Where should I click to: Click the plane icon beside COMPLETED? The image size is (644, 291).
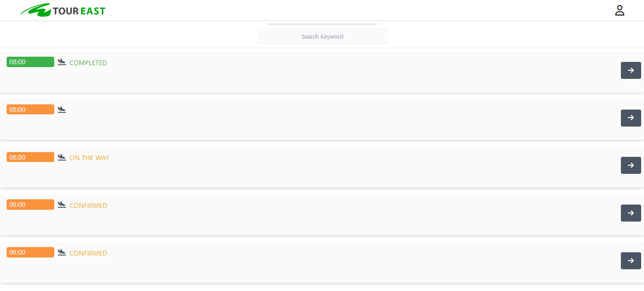pyautogui.click(x=62, y=62)
